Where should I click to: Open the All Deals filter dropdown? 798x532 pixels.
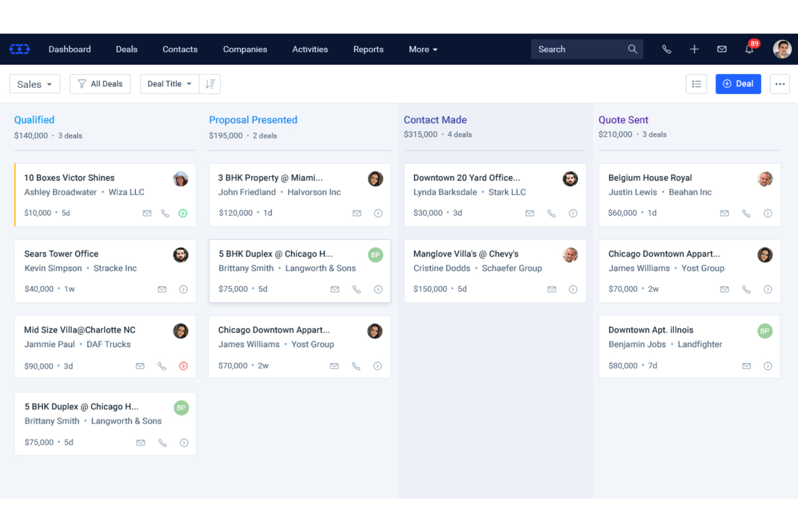pyautogui.click(x=100, y=84)
